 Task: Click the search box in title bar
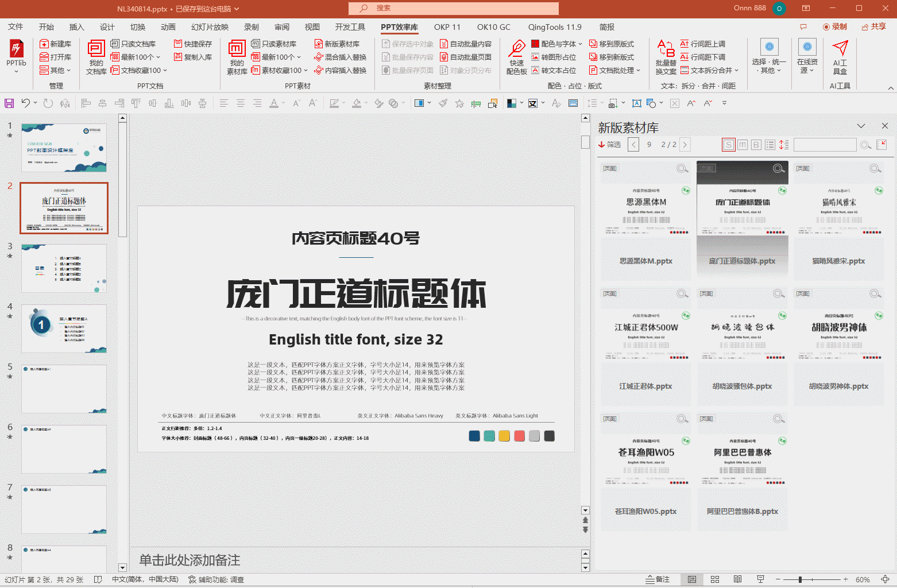pyautogui.click(x=454, y=9)
